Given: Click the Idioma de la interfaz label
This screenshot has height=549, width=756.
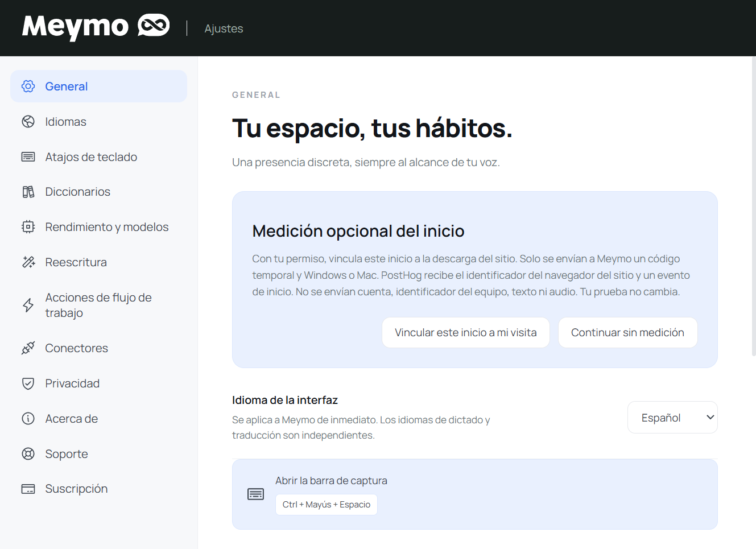Looking at the screenshot, I should 285,400.
